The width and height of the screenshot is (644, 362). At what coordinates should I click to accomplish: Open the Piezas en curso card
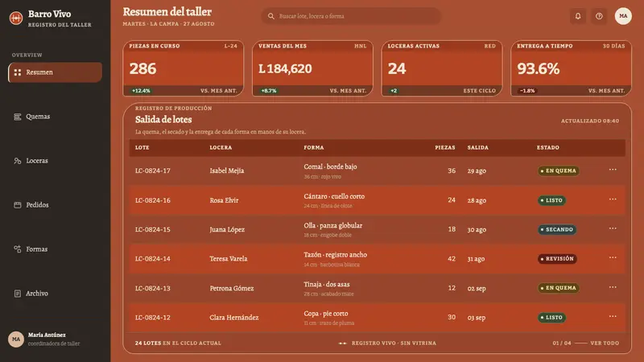point(184,68)
